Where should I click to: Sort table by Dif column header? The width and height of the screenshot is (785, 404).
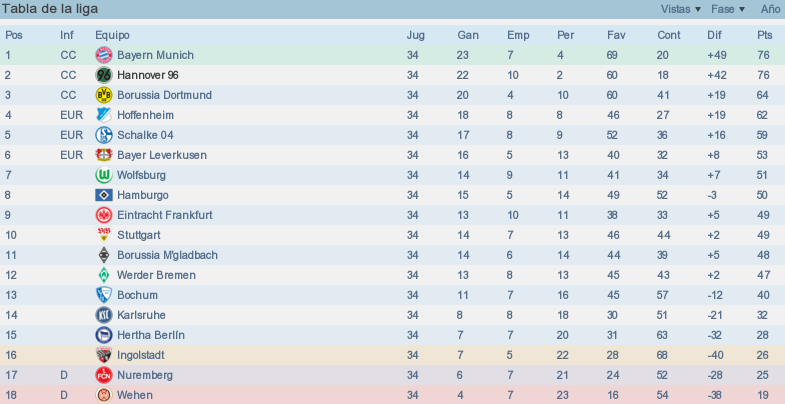714,35
